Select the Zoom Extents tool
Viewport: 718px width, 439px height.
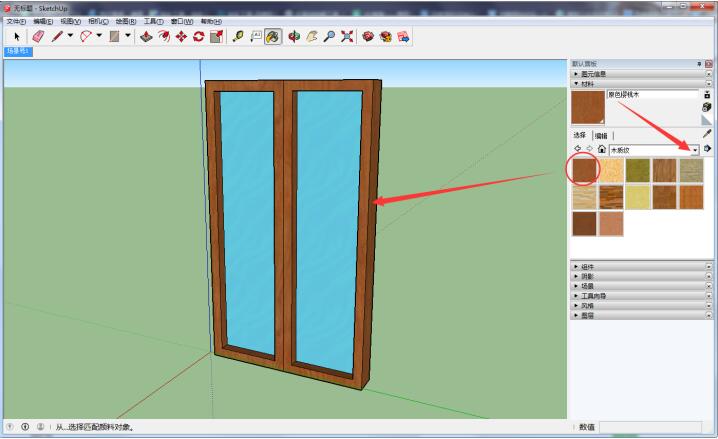pyautogui.click(x=346, y=36)
